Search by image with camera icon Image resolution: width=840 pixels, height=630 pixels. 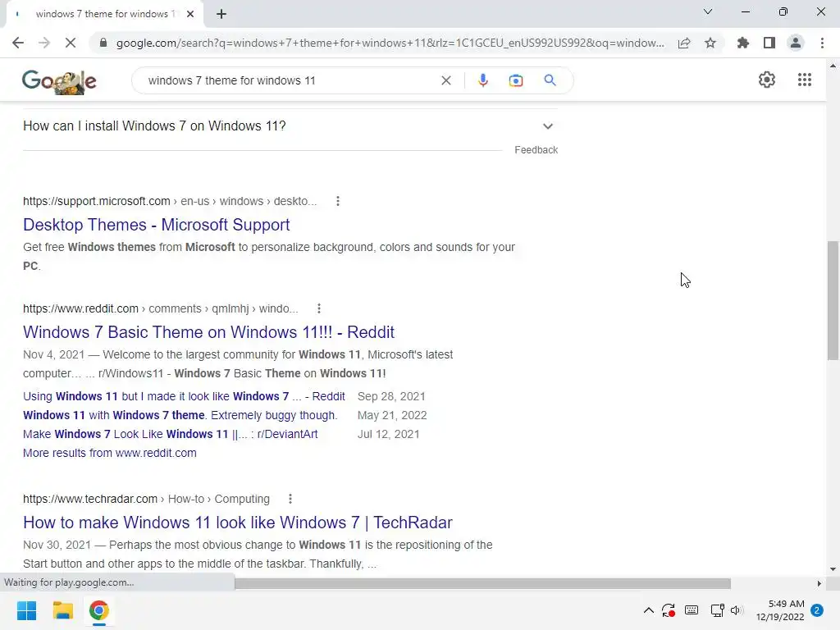click(515, 80)
